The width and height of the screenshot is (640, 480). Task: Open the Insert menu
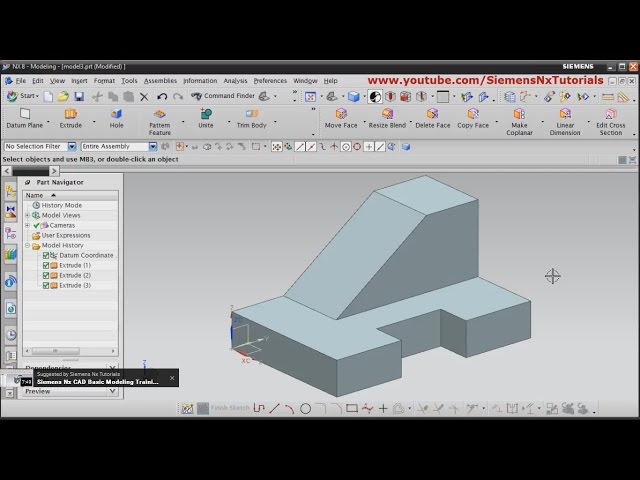[79, 81]
